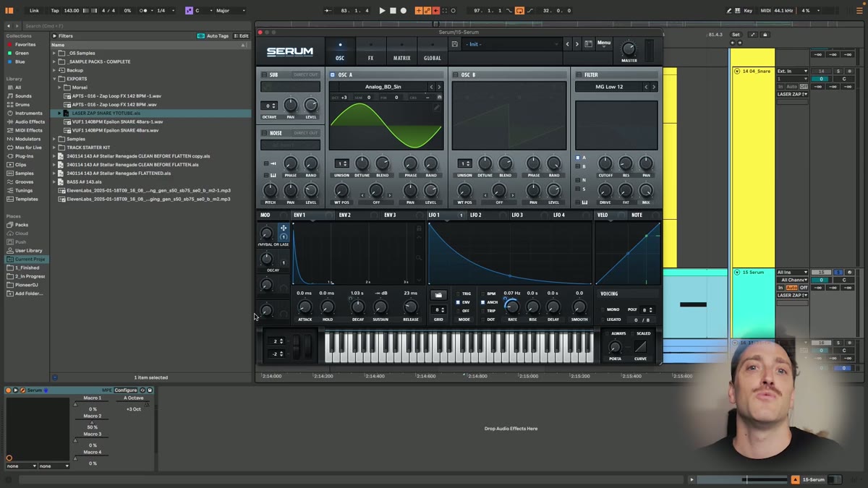Select next filter type arrow
Viewport: 868px width, 488px height.
tap(653, 87)
